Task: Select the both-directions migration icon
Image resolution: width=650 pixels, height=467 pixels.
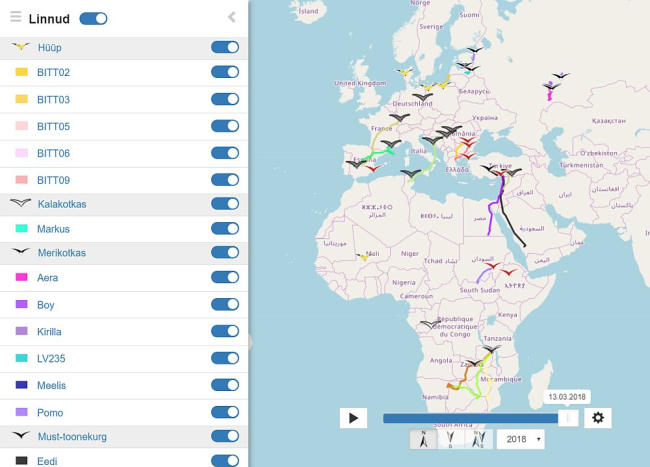Action: point(478,439)
